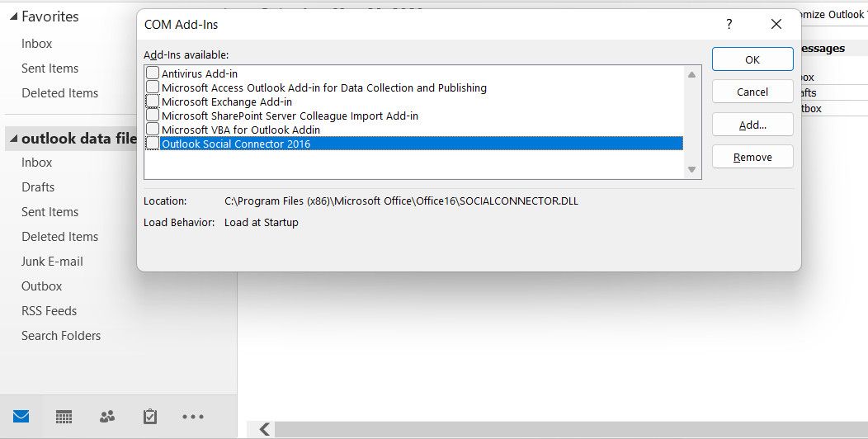
Task: Click the SOCIALCONNECTOR.DLL location path
Action: coord(401,201)
